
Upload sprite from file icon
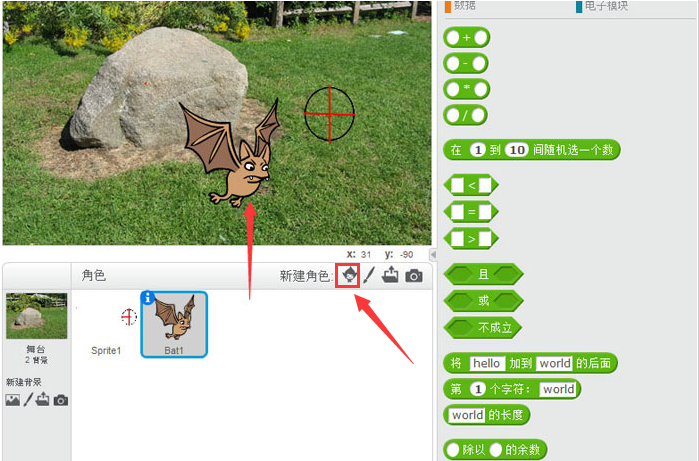point(390,275)
